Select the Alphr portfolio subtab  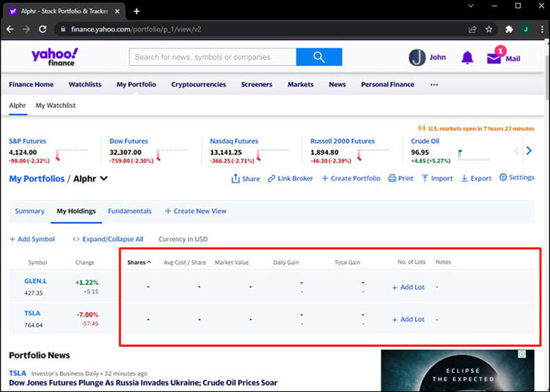pyautogui.click(x=18, y=105)
